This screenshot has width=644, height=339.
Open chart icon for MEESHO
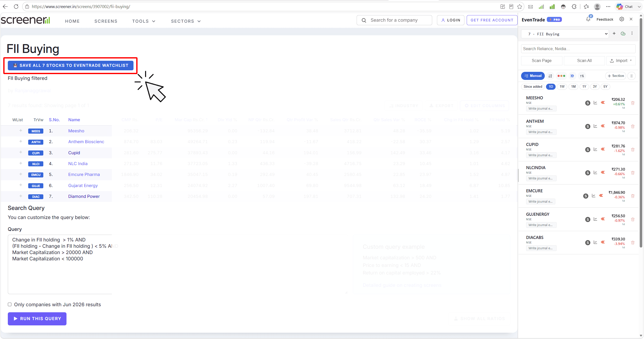(x=595, y=103)
